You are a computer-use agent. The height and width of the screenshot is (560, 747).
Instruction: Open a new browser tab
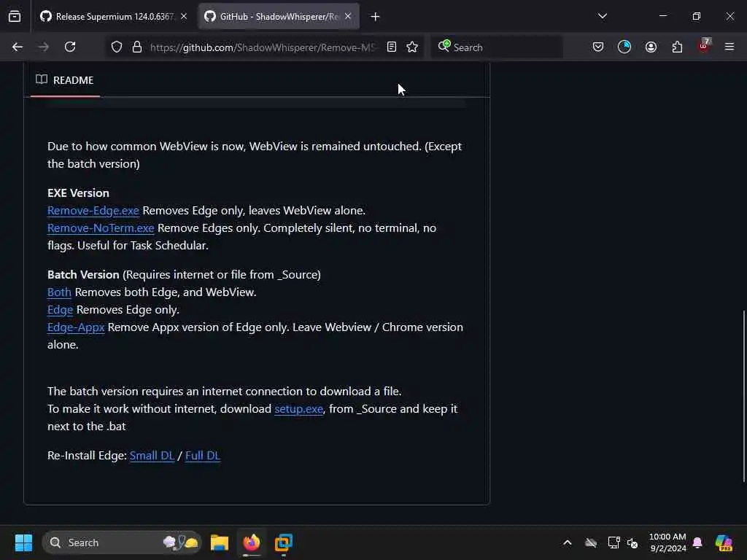pos(376,17)
